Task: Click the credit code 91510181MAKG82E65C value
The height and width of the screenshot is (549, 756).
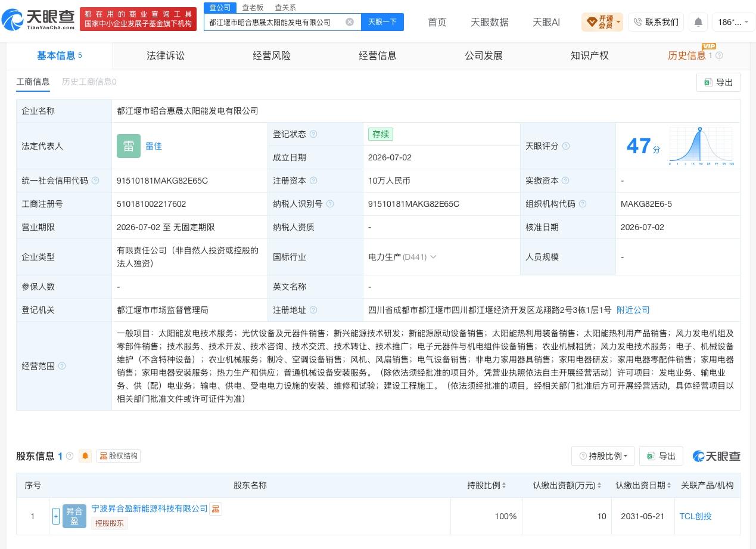Action: point(163,181)
